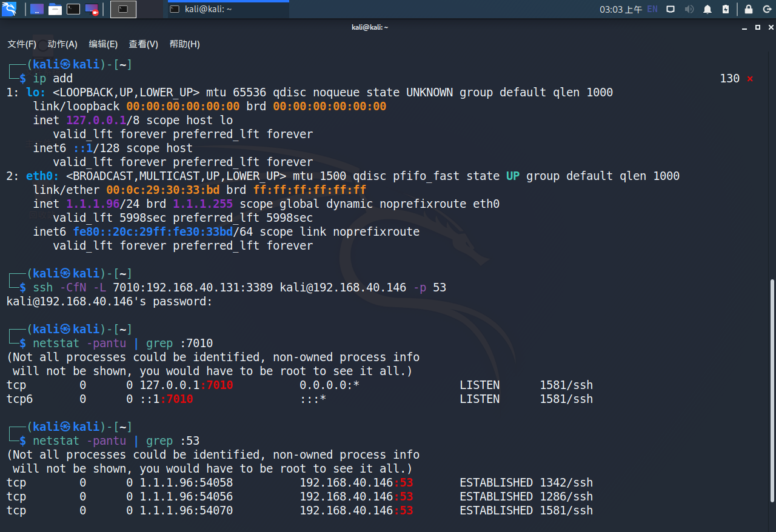The width and height of the screenshot is (776, 532).
Task: Open the notifications bell icon
Action: coord(707,9)
